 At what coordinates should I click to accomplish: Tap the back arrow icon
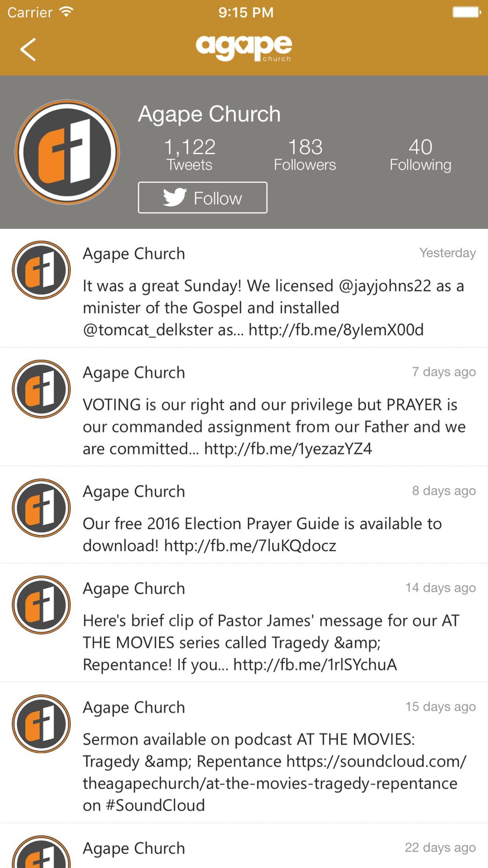28,49
